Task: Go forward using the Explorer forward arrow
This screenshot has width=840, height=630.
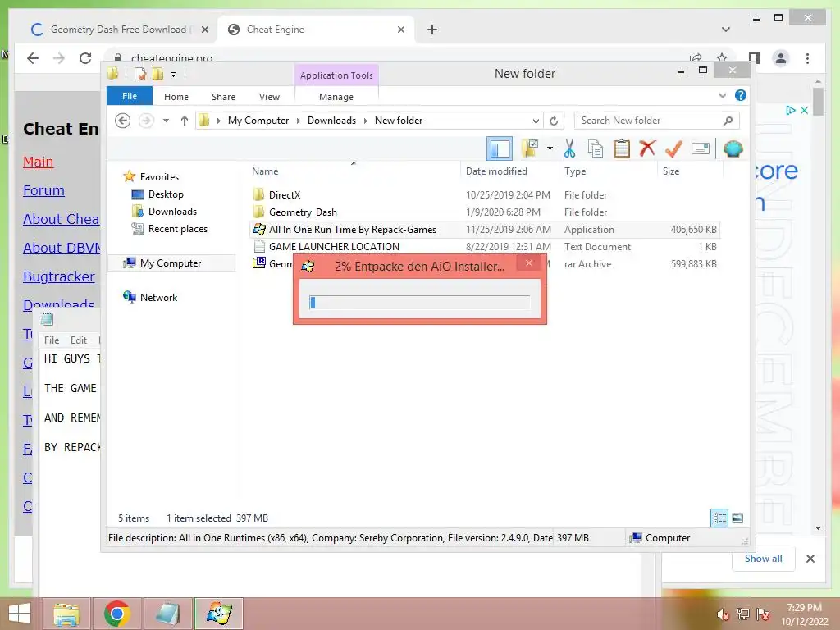Action: tap(146, 121)
